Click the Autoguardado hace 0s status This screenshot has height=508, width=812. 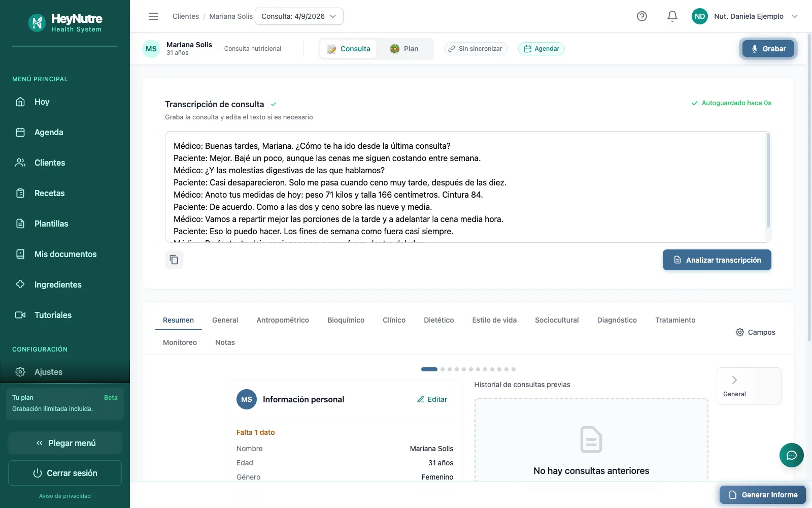pos(731,103)
